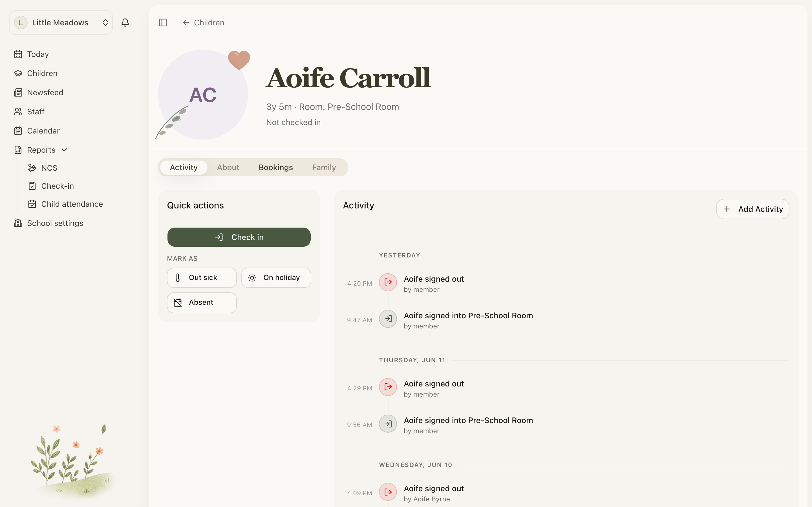Collapse the Reports section chevron

(x=64, y=150)
